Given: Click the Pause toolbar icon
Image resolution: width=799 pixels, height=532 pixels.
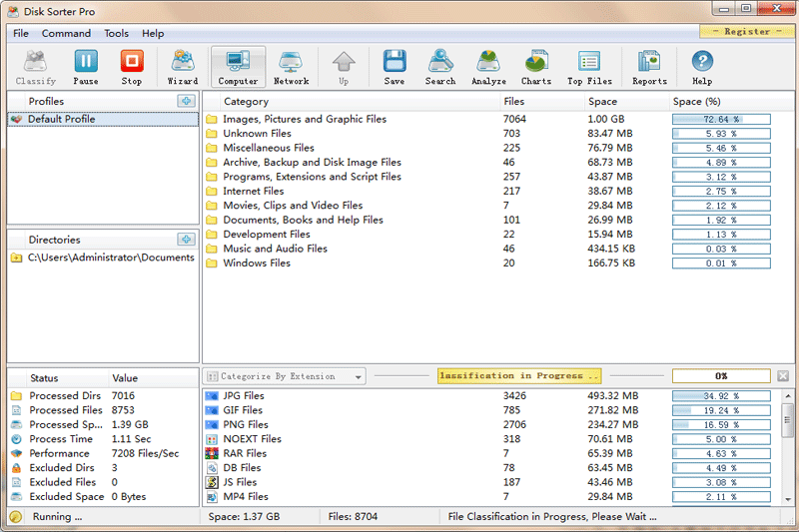Looking at the screenshot, I should (86, 67).
